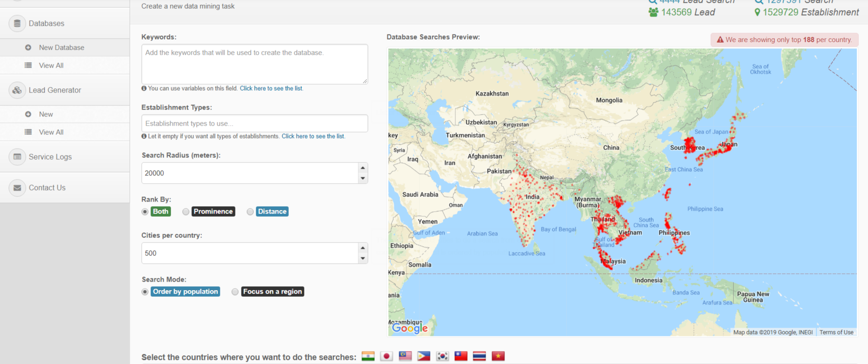Click 'Map data ©2019 Google, INEGI' attribution
Viewport: 868px width, 364px height.
click(773, 332)
